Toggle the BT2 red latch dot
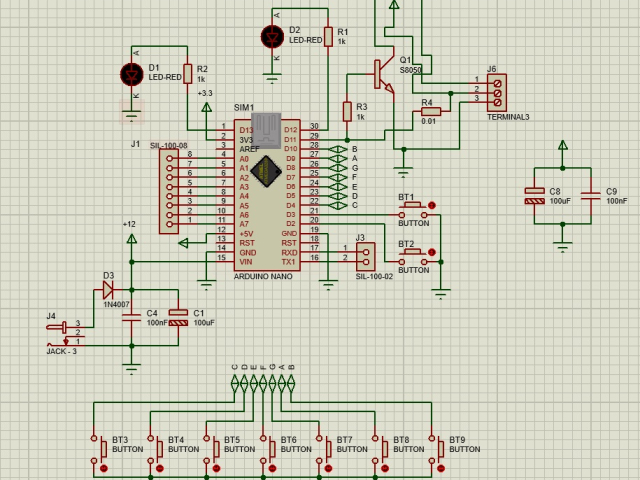This screenshot has width=640, height=480. point(432,252)
